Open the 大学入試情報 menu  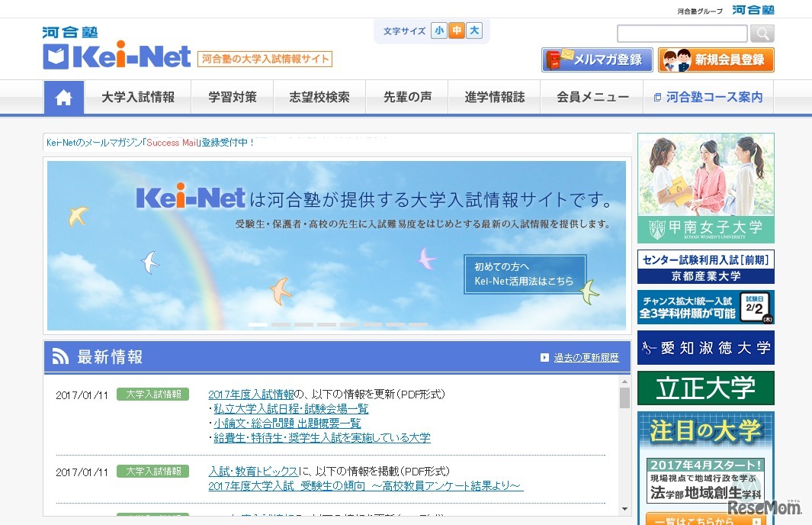[138, 98]
